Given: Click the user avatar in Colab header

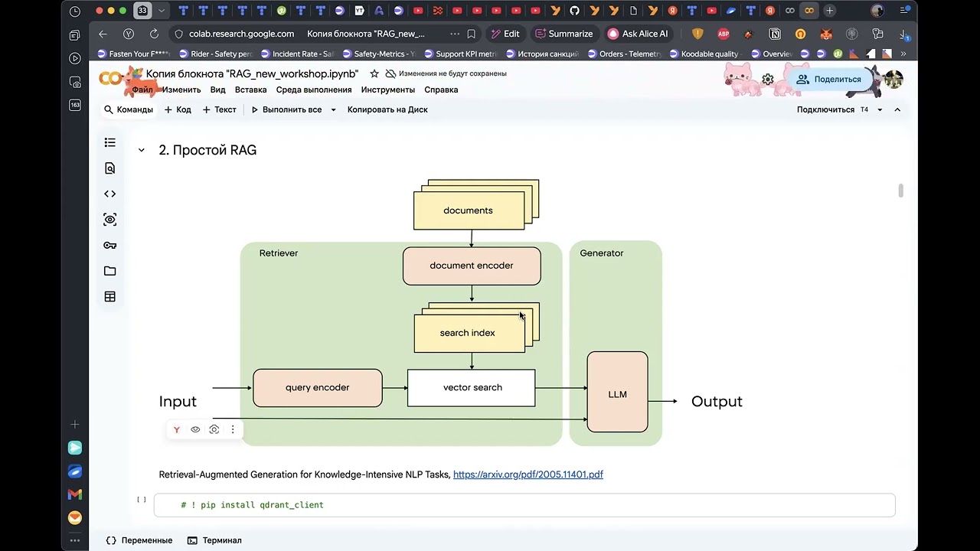Looking at the screenshot, I should (893, 79).
